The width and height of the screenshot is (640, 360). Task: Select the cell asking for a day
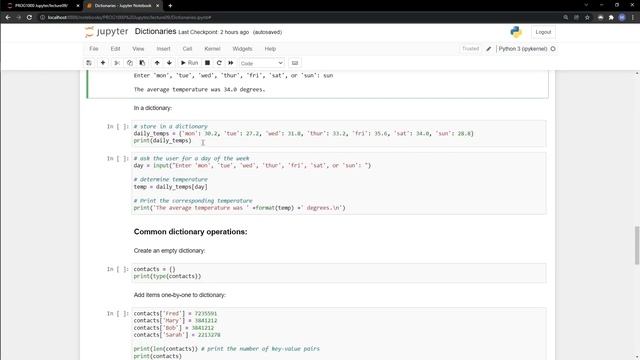coord(338,183)
